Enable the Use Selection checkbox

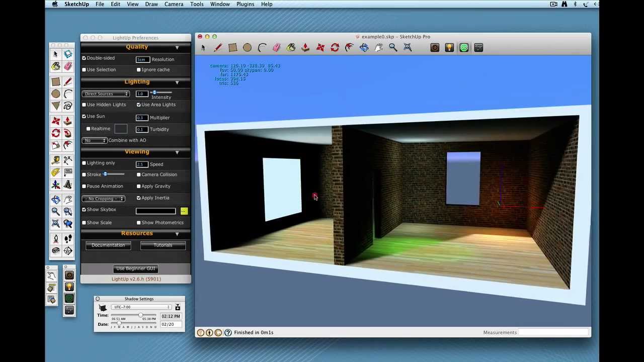pyautogui.click(x=84, y=70)
